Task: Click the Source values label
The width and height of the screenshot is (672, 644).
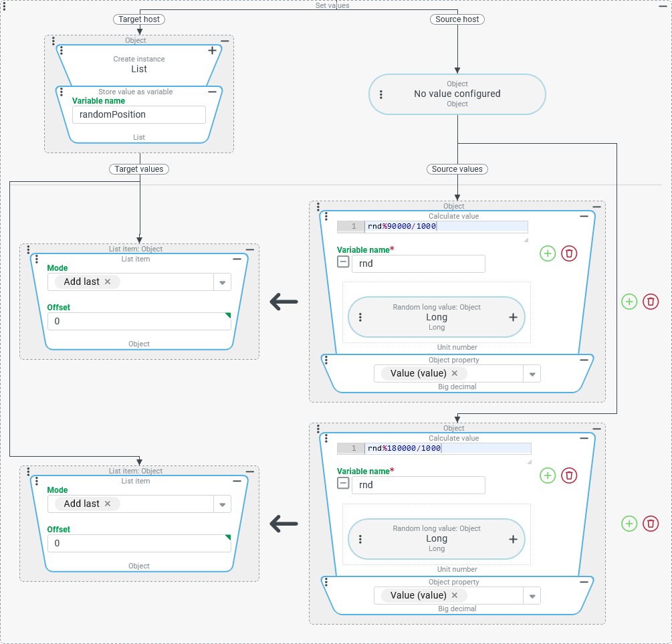Action: click(x=457, y=169)
